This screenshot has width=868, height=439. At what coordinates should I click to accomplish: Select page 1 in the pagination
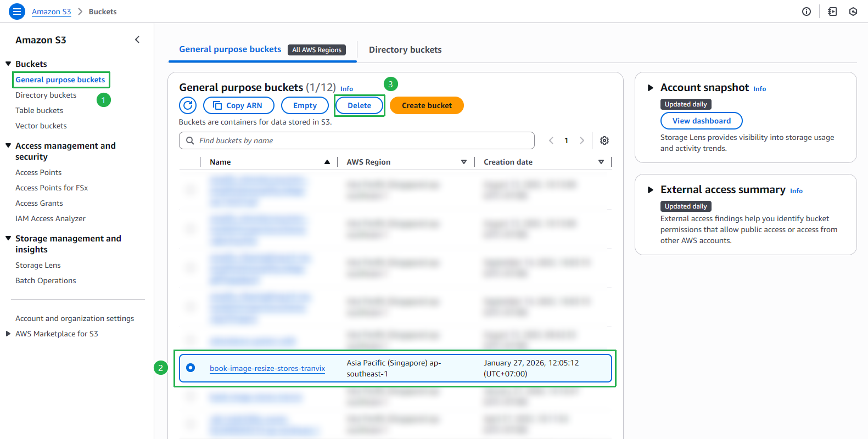click(x=567, y=140)
